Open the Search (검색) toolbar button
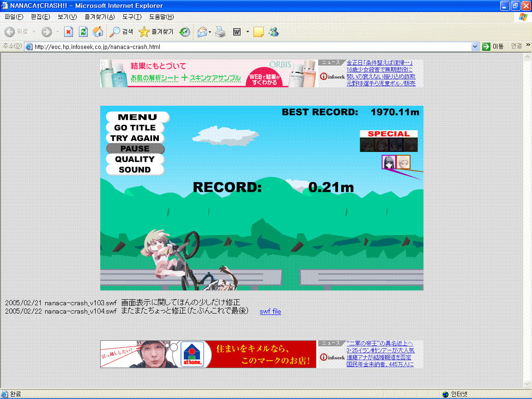 click(121, 32)
